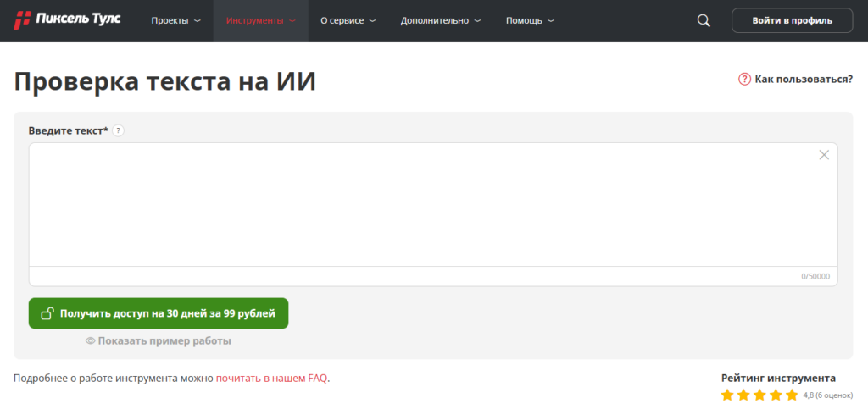Expand the О сервисе menu
Image resolution: width=868 pixels, height=409 pixels.
point(348,21)
